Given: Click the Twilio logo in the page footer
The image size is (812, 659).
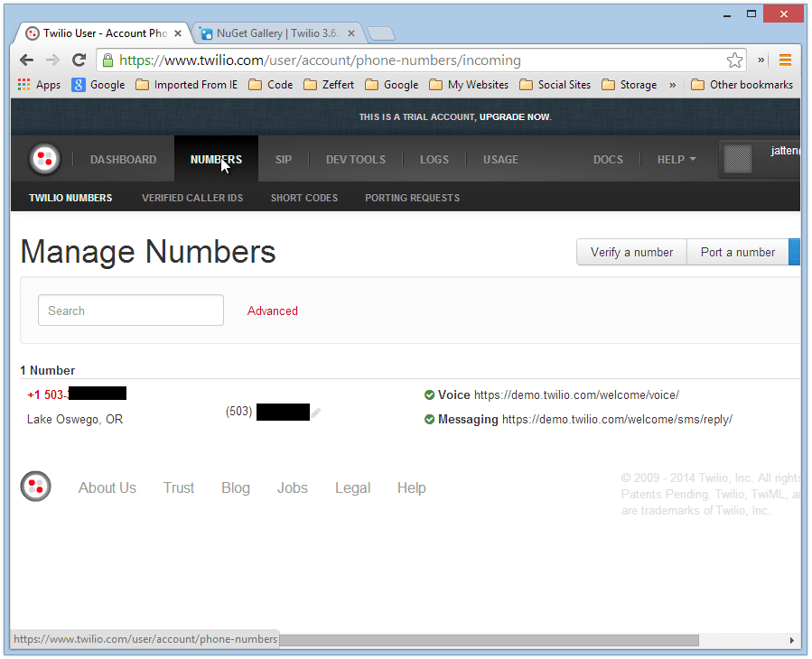Looking at the screenshot, I should tap(35, 486).
